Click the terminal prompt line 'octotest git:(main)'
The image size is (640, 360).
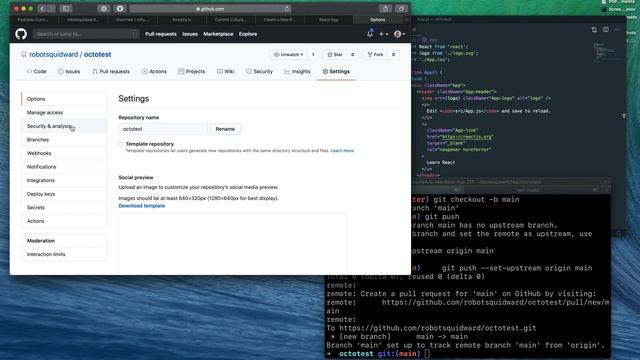click(x=378, y=354)
